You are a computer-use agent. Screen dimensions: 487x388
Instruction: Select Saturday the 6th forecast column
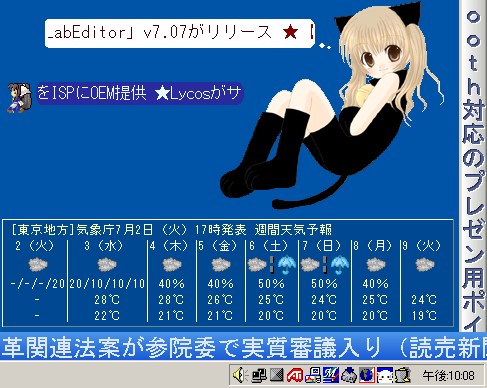[272, 281]
